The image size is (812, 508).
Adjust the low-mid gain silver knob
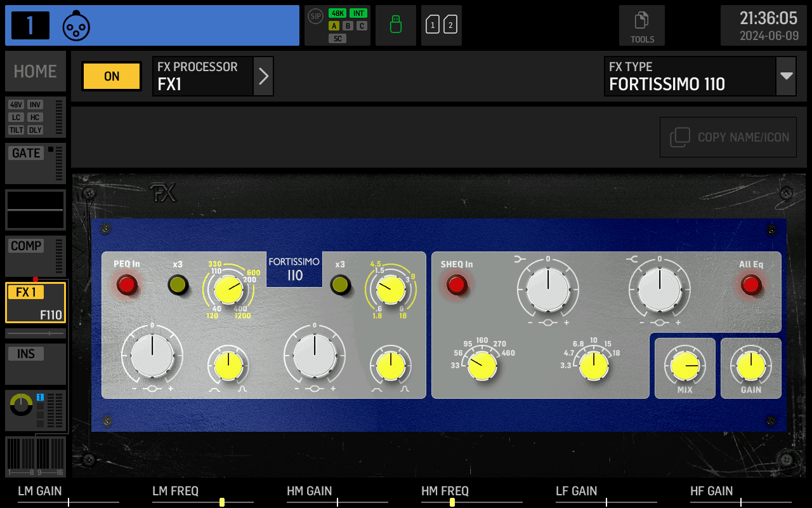coord(152,355)
